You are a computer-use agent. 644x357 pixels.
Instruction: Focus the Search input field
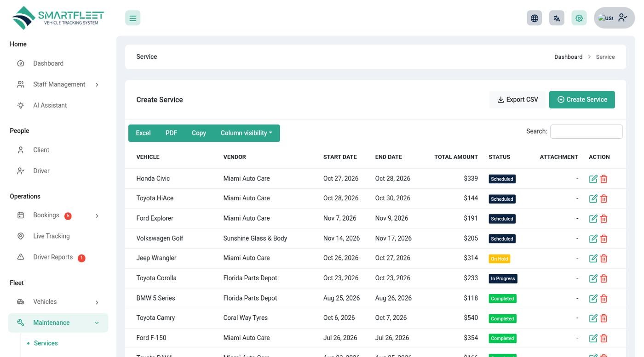click(x=586, y=131)
